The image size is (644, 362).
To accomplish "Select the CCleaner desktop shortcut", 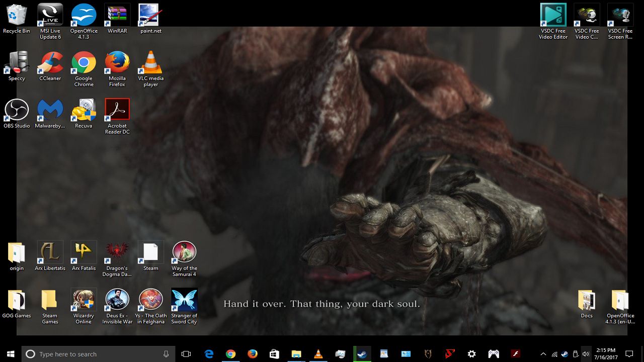I will [50, 66].
